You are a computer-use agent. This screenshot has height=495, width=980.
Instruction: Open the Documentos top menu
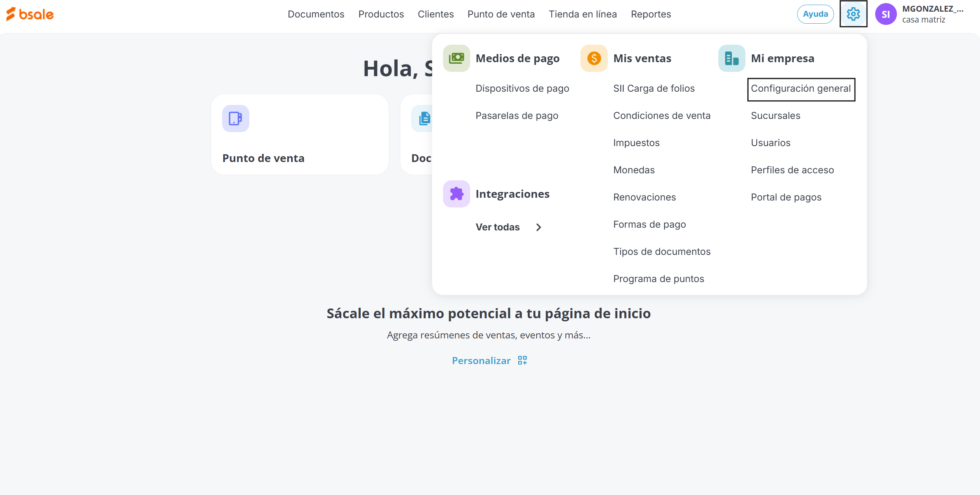316,14
